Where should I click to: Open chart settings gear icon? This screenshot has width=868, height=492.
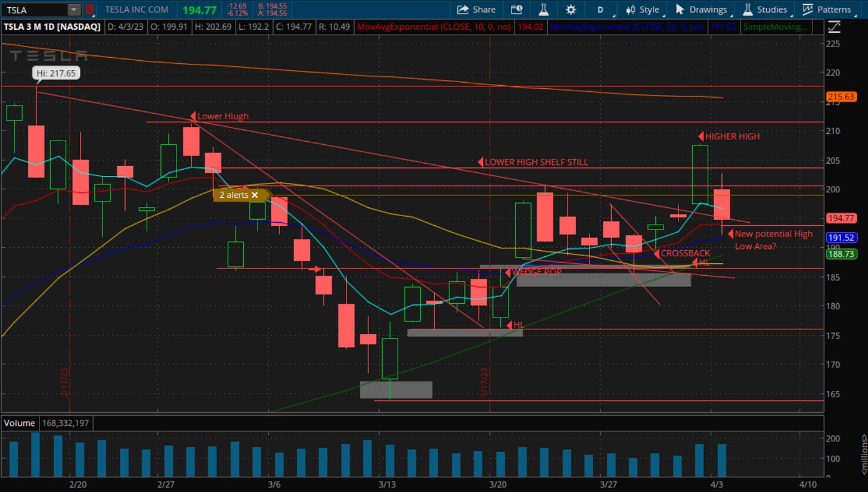click(x=571, y=10)
